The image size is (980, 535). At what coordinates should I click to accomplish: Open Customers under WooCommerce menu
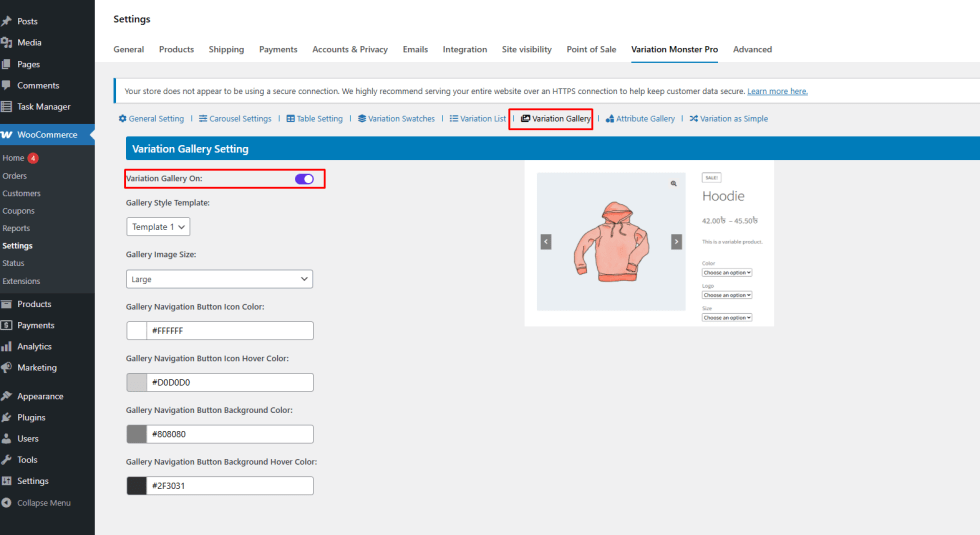[21, 194]
